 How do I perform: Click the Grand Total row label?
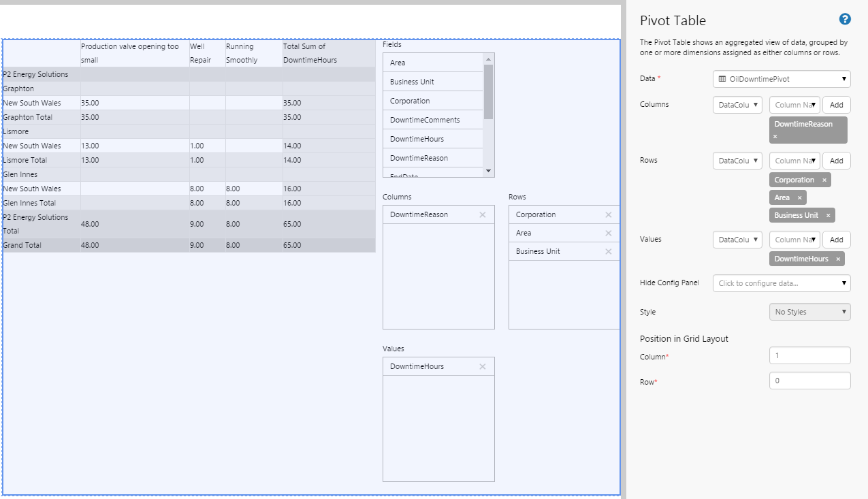click(x=22, y=245)
